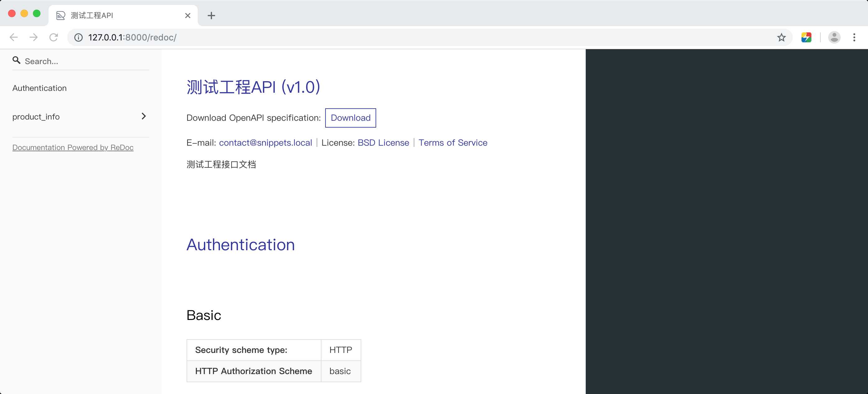This screenshot has height=394, width=868.
Task: Click the Security scheme type: cell
Action: coord(254,350)
